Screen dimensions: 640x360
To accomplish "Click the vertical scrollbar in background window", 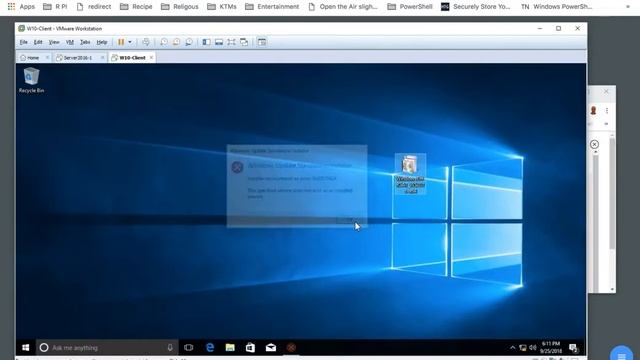I will point(612,194).
